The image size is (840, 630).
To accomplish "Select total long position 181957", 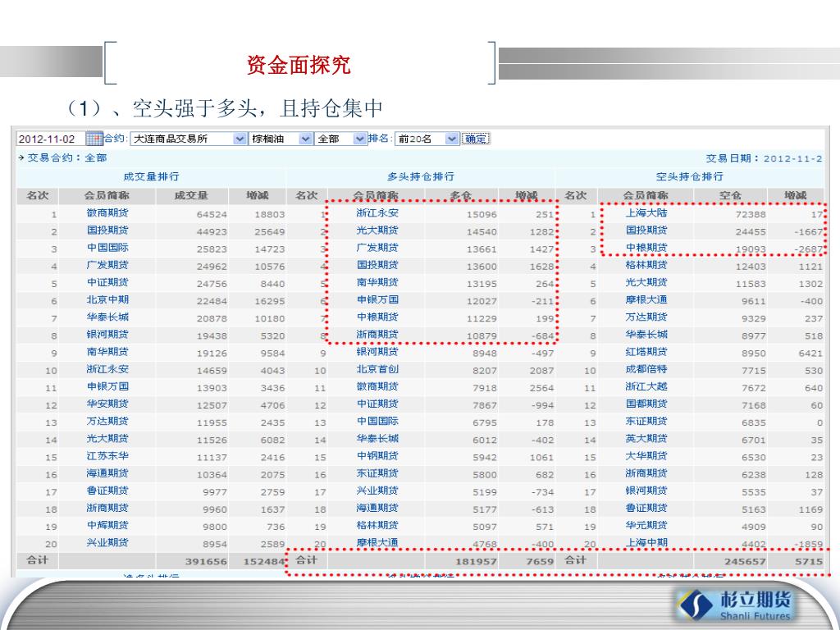I will [477, 562].
